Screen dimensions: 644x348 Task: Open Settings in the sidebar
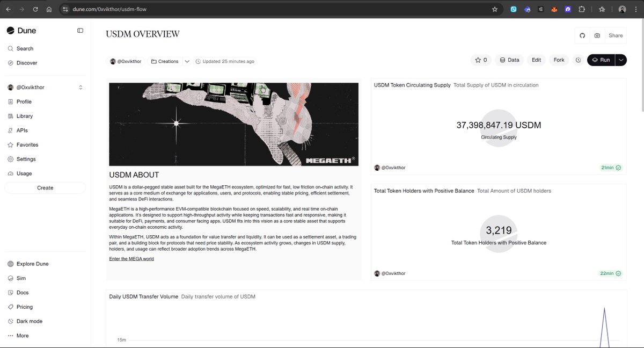pos(45,159)
